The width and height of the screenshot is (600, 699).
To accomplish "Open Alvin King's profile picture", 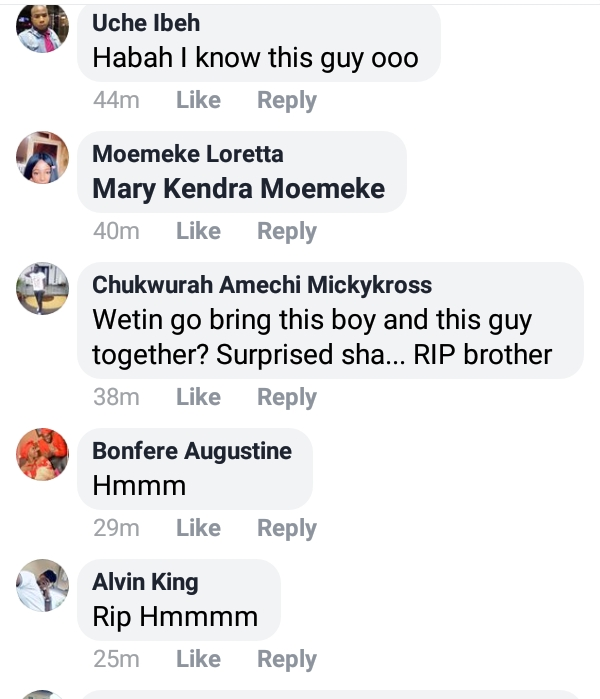I will click(43, 585).
